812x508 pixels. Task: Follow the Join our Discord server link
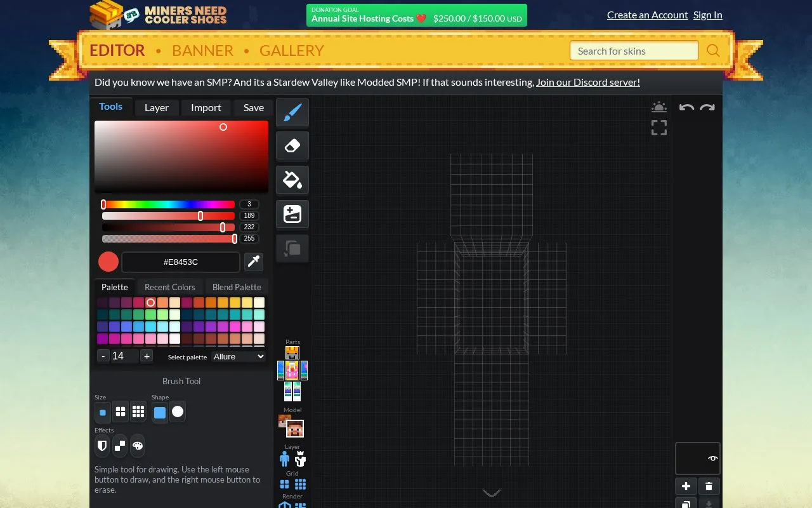click(588, 82)
